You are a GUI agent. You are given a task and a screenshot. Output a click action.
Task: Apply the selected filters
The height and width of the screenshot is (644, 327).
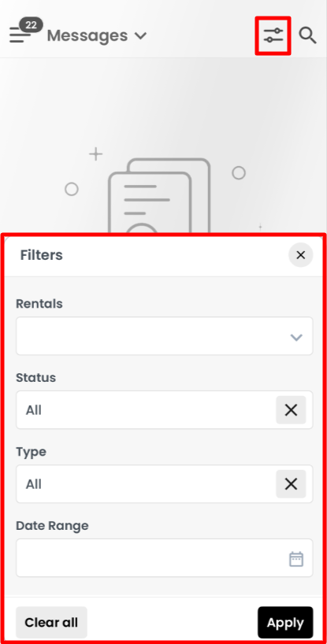[285, 623]
